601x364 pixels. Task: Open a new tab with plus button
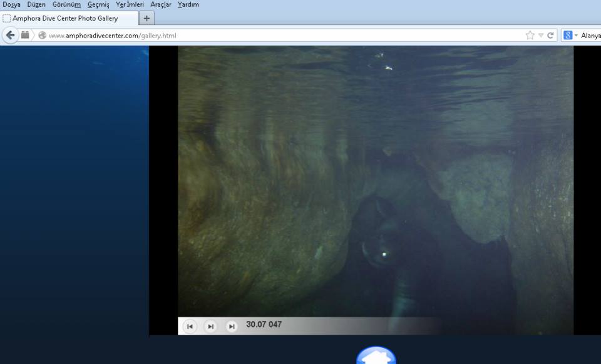(x=146, y=18)
